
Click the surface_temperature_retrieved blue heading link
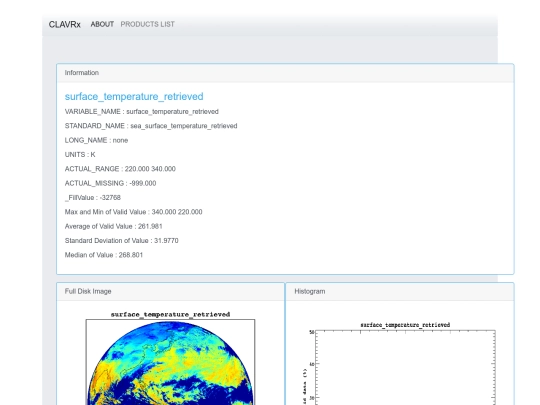[x=134, y=96]
